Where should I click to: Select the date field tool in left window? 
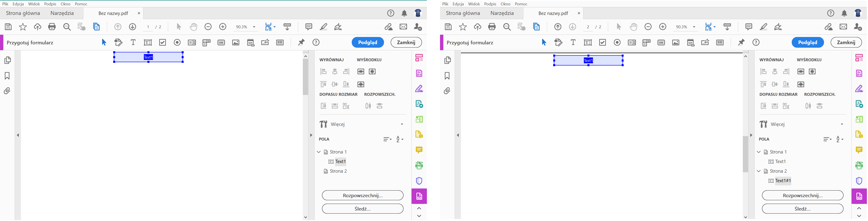[x=251, y=43]
